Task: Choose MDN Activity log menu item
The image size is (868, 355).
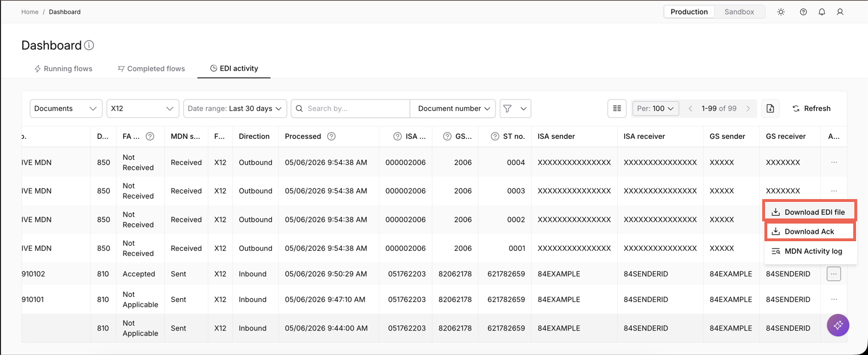Action: click(x=810, y=251)
